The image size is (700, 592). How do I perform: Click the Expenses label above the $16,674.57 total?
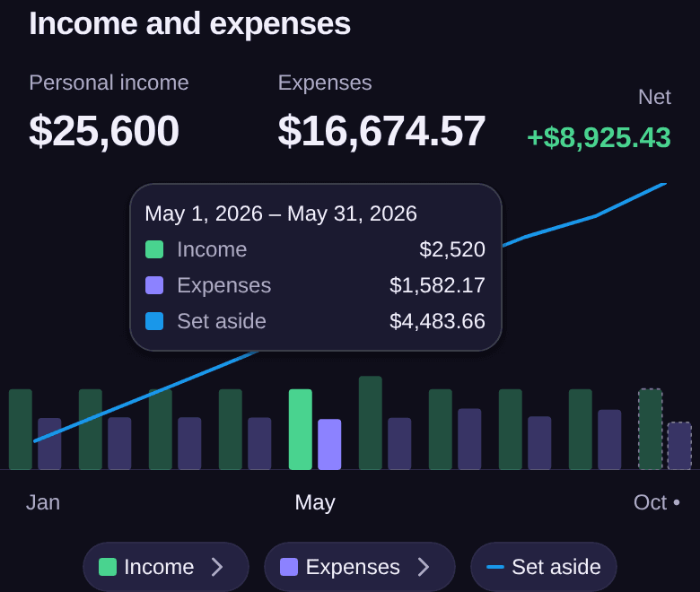pyautogui.click(x=325, y=83)
